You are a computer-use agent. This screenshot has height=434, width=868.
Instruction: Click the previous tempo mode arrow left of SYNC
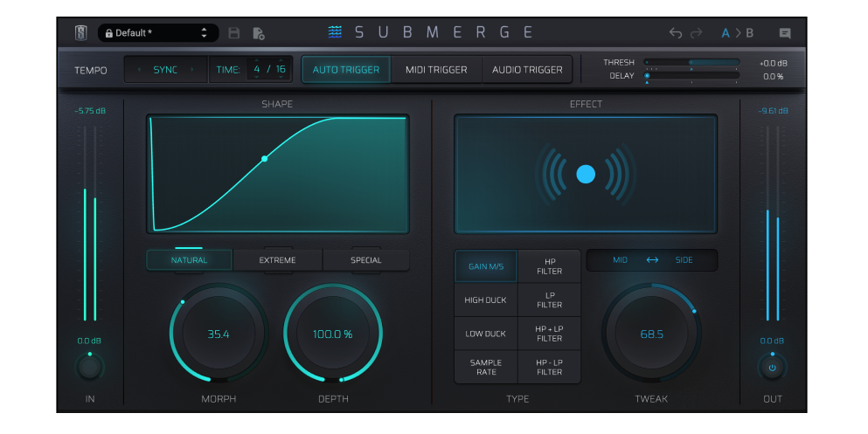139,70
